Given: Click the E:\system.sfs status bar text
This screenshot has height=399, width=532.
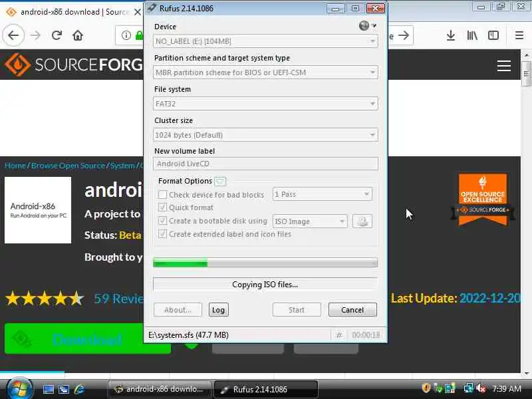Looking at the screenshot, I should [x=188, y=335].
